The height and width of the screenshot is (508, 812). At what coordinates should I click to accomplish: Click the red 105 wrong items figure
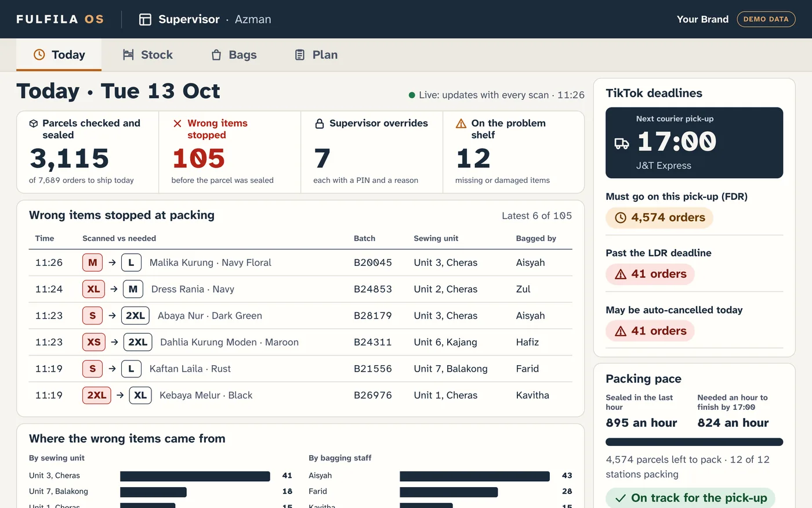pos(198,158)
